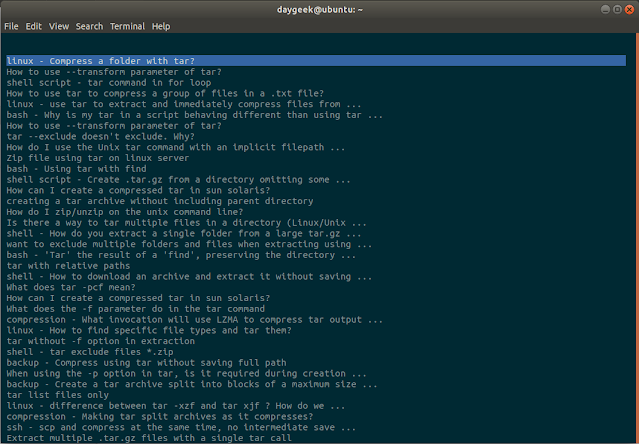The height and width of the screenshot is (444, 639).
Task: Open the Search menu
Action: [x=89, y=26]
